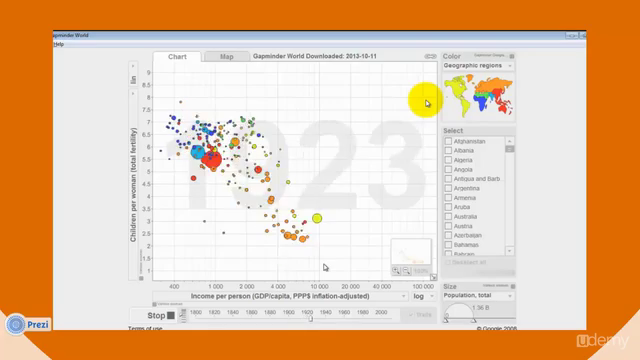
Task: Click the large yellow-green bubble near 10 000
Action: pyautogui.click(x=317, y=218)
